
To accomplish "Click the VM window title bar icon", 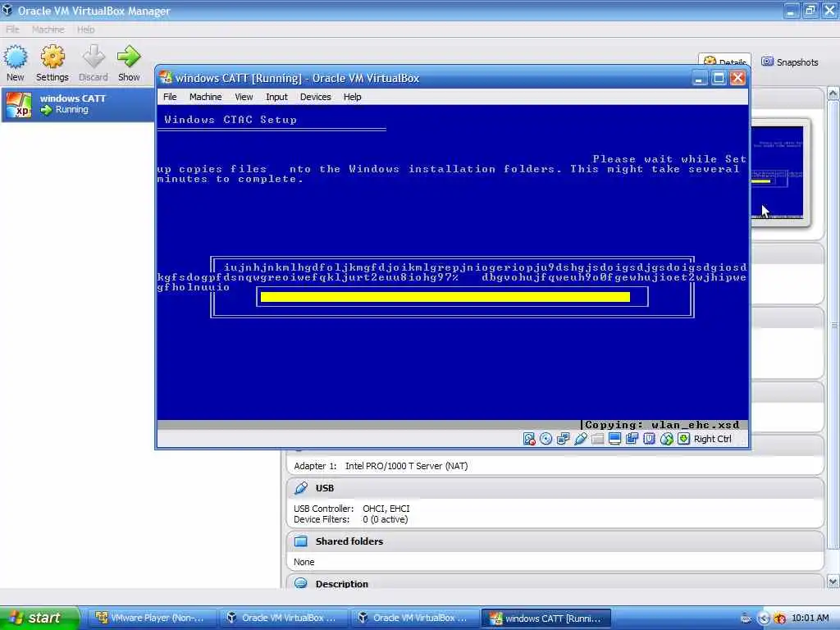I will click(x=166, y=78).
